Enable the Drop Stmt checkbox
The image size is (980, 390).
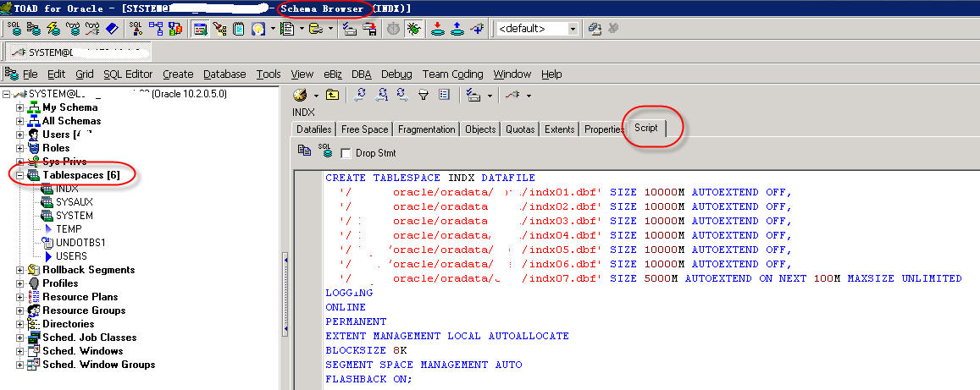[346, 153]
